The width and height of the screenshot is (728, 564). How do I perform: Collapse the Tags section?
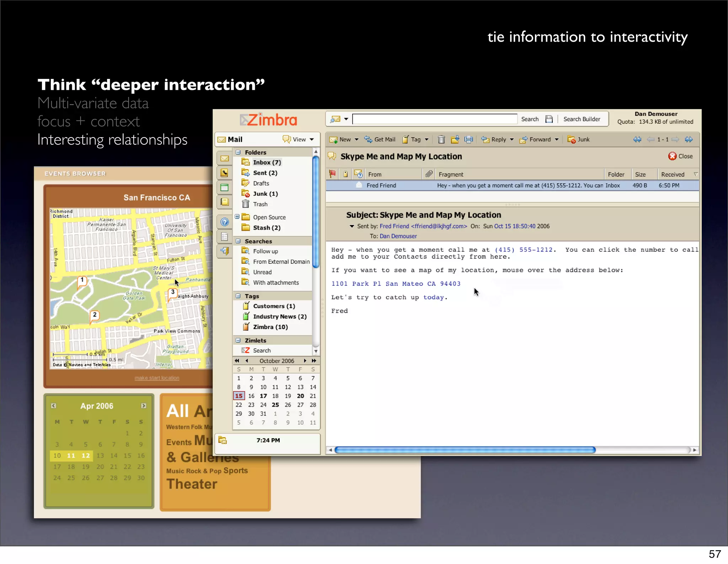tap(238, 296)
